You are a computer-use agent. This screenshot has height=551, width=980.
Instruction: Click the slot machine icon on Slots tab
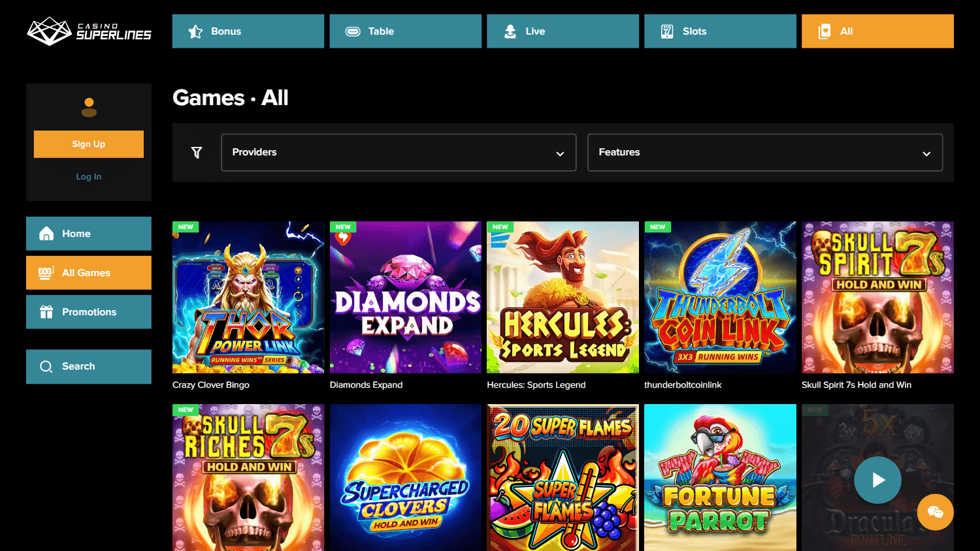coord(667,31)
